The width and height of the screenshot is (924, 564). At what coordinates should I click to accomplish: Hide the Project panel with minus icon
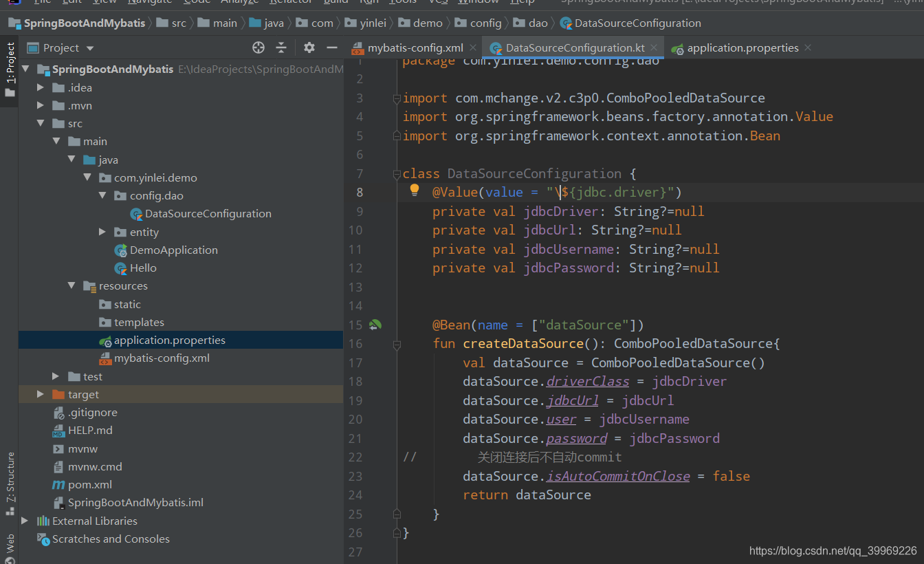click(x=331, y=47)
